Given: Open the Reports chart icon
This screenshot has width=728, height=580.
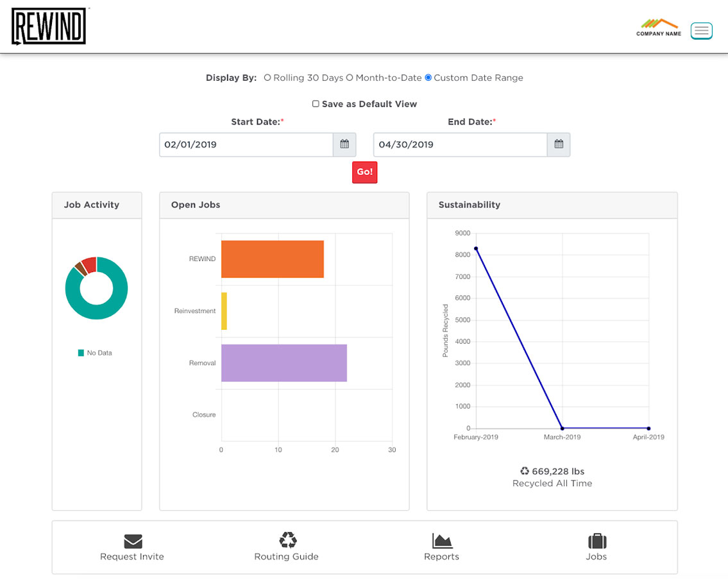Looking at the screenshot, I should pyautogui.click(x=442, y=540).
